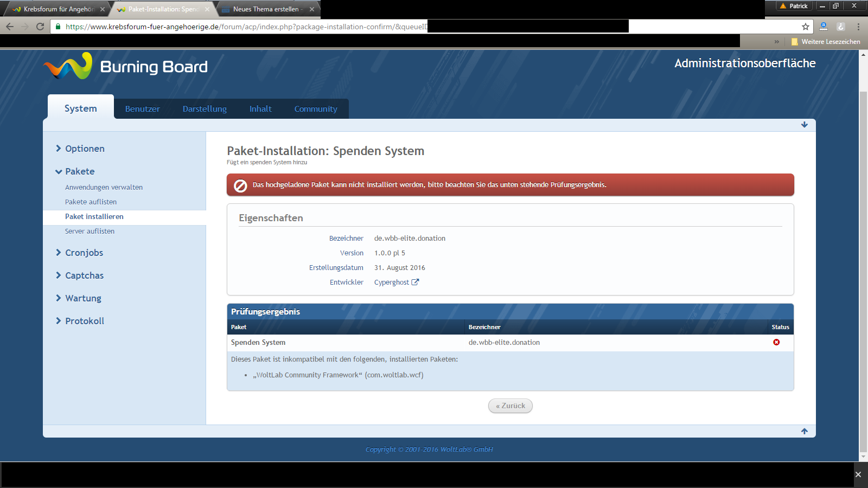Image resolution: width=868 pixels, height=488 pixels.
Task: Close the bottom bar with X icon
Action: tap(858, 474)
